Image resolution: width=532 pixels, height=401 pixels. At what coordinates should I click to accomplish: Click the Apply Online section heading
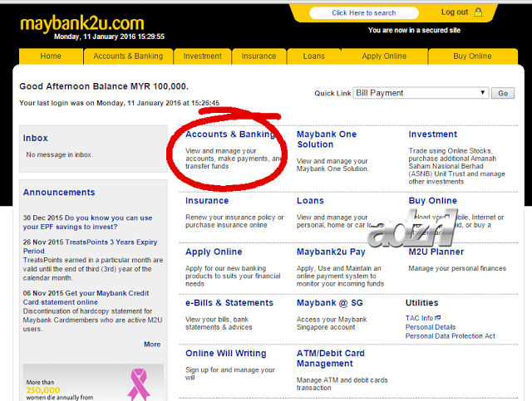pos(214,252)
